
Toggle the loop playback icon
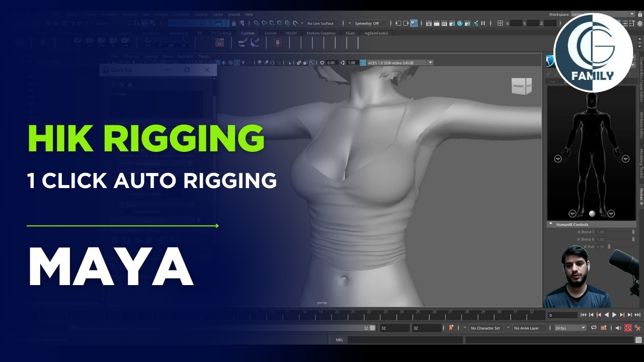[x=594, y=328]
